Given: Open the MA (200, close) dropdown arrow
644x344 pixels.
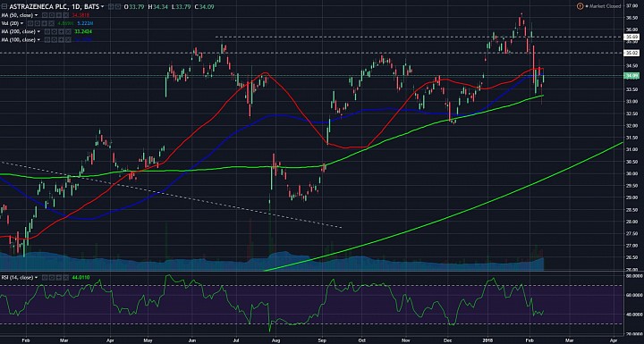Looking at the screenshot, I should pyautogui.click(x=38, y=31).
